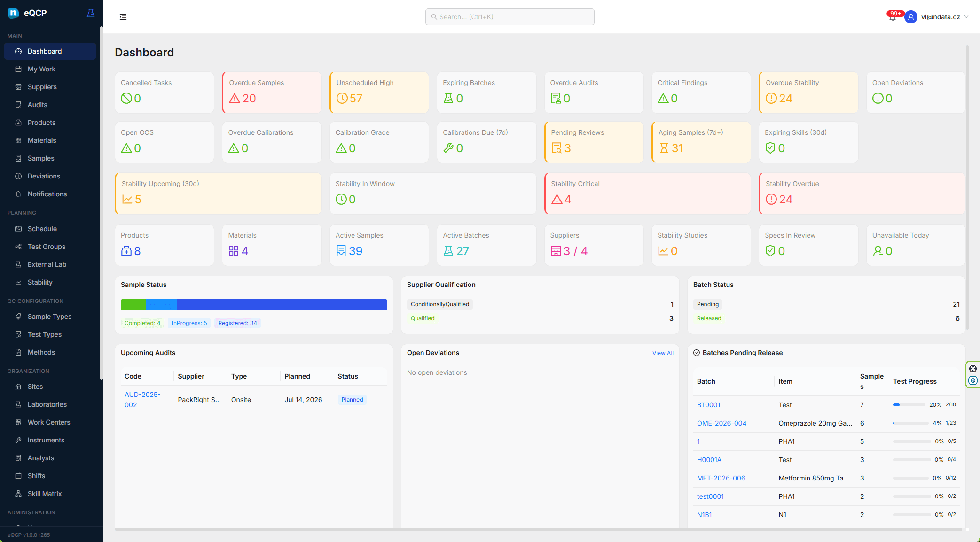The image size is (980, 542).
Task: Open batch H0001A link
Action: point(709,460)
